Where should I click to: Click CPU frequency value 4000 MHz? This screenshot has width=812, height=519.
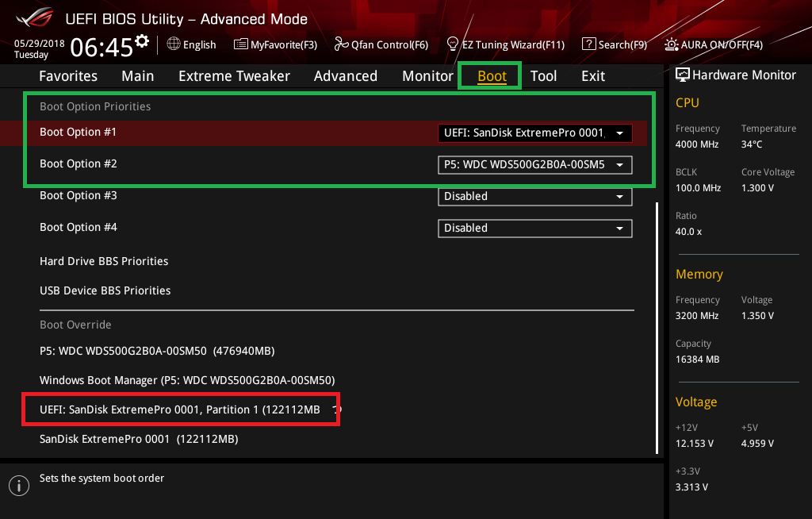(697, 144)
